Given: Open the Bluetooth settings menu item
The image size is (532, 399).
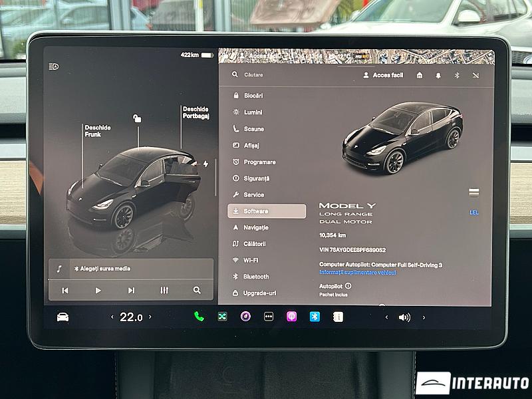Looking at the screenshot, I should 255,277.
